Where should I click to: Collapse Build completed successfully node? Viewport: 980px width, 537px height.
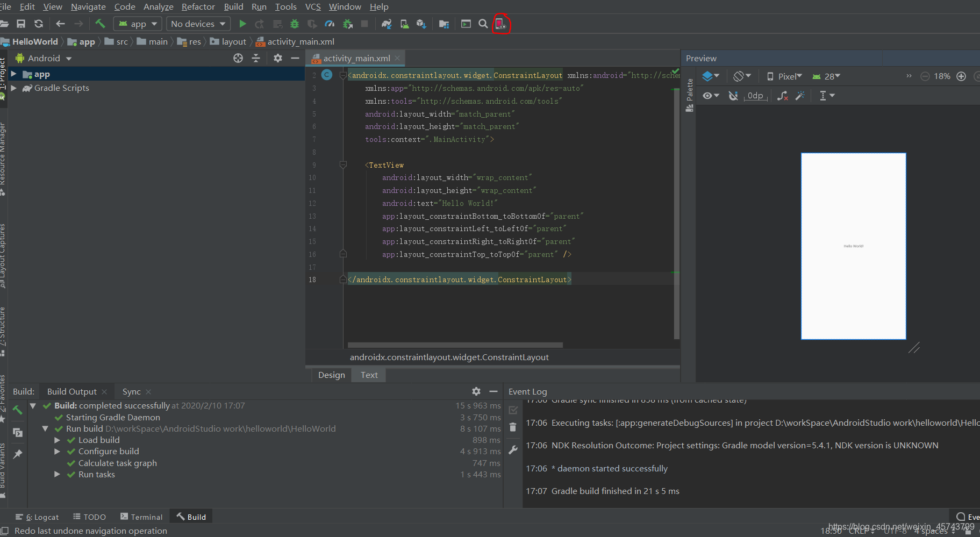pos(33,406)
